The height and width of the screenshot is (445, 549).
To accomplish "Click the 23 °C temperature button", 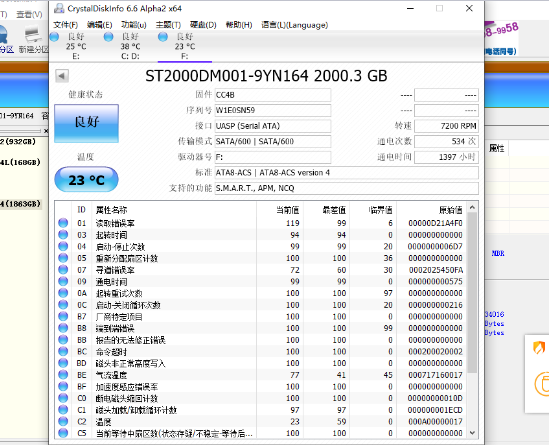I will coord(86,180).
